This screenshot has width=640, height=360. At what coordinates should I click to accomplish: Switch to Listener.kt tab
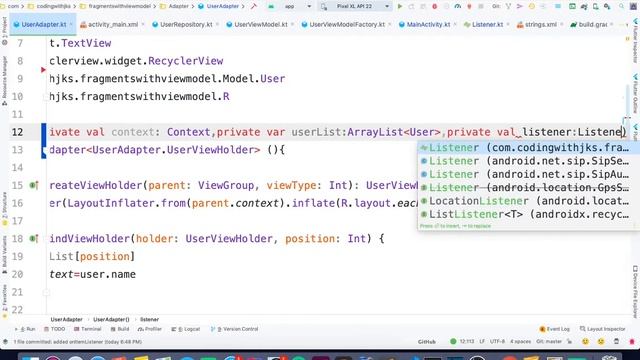[487, 24]
